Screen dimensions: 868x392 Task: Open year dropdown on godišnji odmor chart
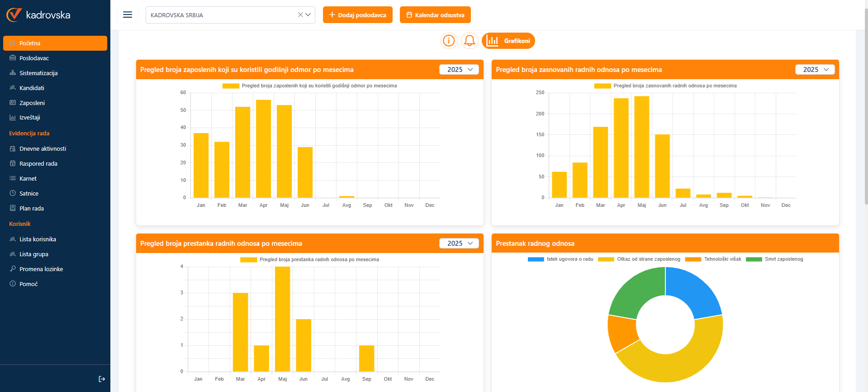pyautogui.click(x=459, y=70)
